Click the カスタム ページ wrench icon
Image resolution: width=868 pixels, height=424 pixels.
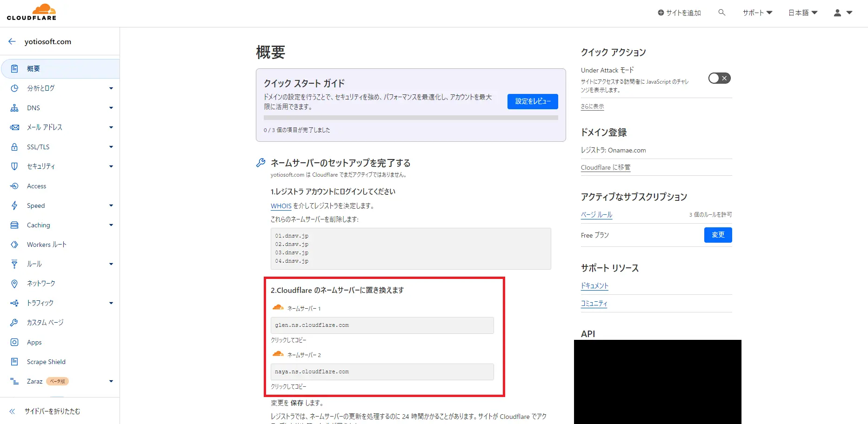pyautogui.click(x=14, y=323)
